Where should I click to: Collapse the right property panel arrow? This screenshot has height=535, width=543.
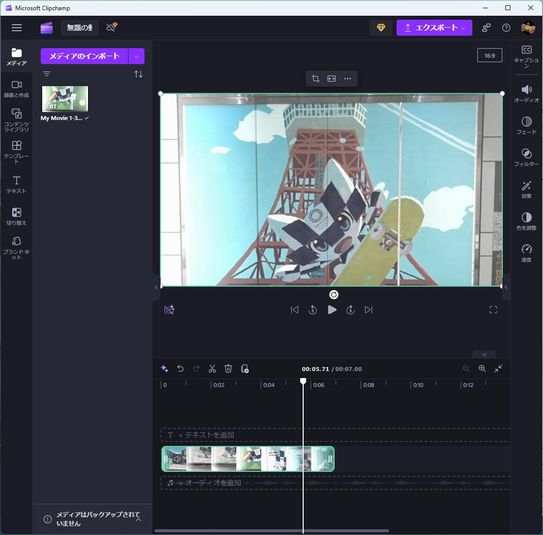(x=506, y=287)
